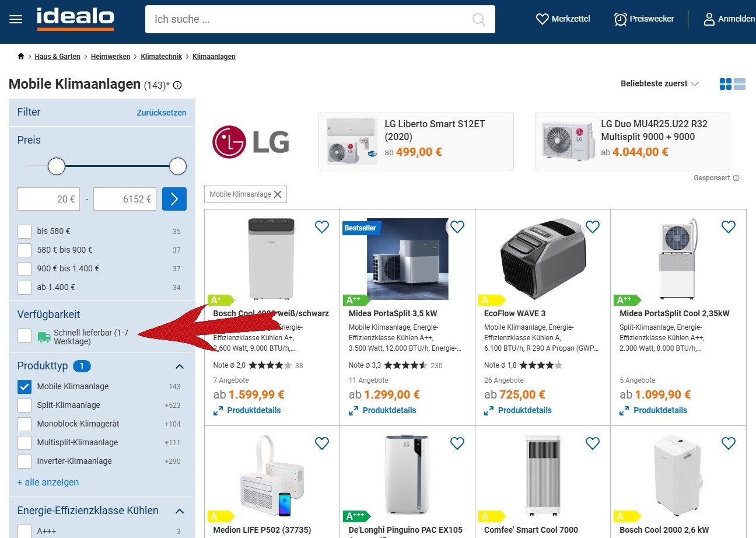Check the 'ab 1.400 €' price filter

(24, 287)
